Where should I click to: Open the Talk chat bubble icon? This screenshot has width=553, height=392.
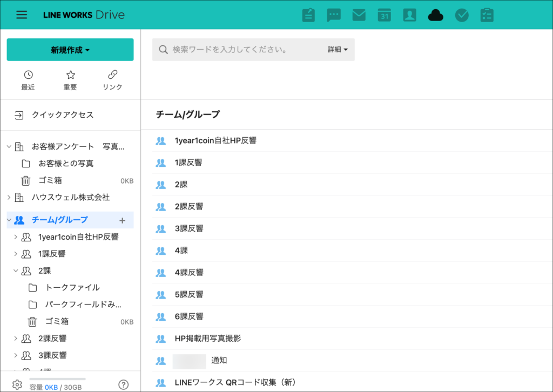click(334, 15)
